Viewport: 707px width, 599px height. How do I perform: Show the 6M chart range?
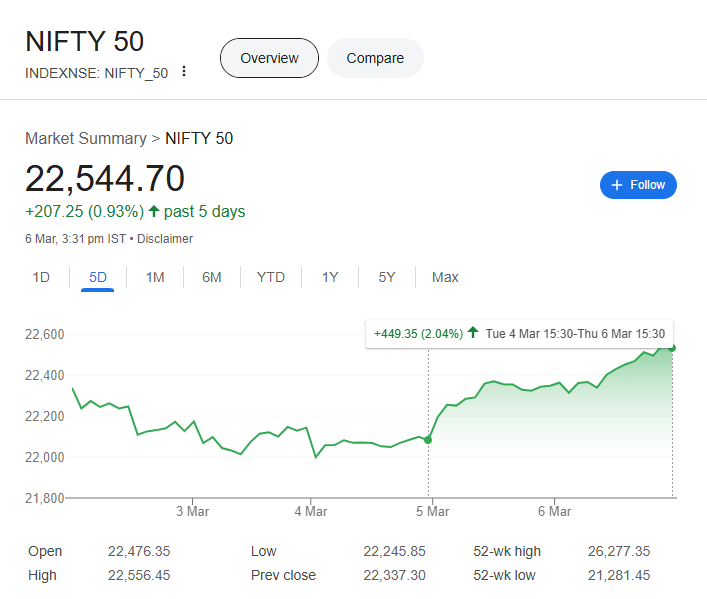212,277
